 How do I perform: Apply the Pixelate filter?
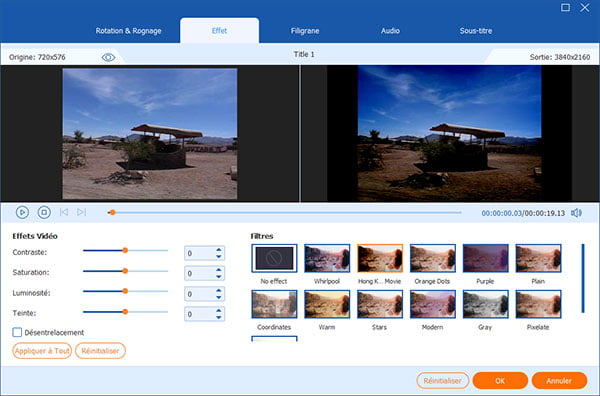pyautogui.click(x=538, y=304)
